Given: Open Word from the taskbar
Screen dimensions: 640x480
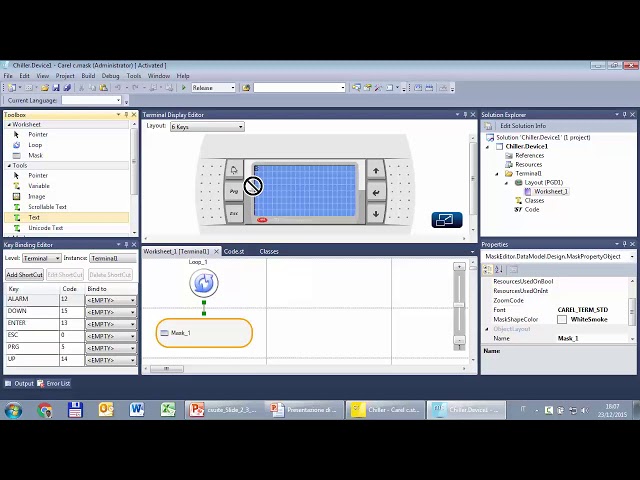Looking at the screenshot, I should [x=137, y=409].
